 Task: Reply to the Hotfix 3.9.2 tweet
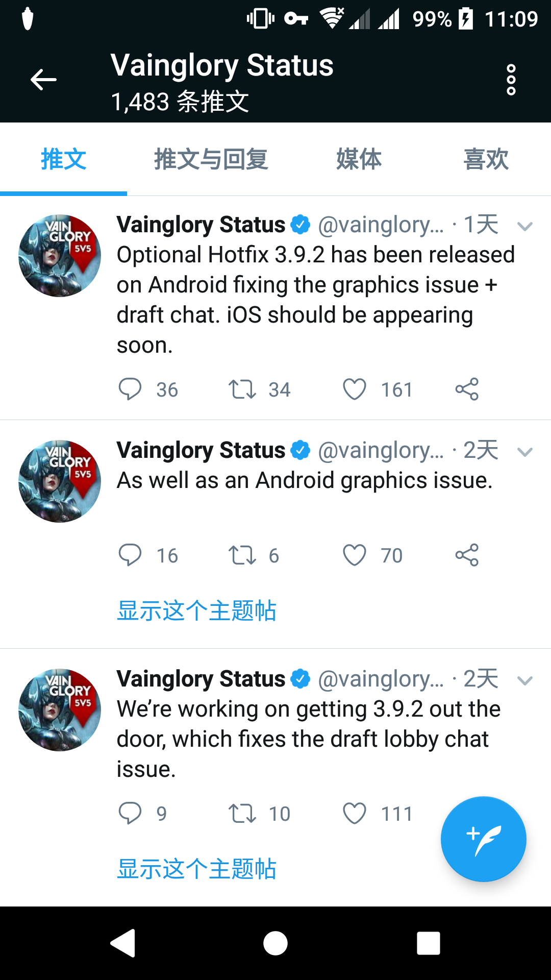tap(130, 389)
